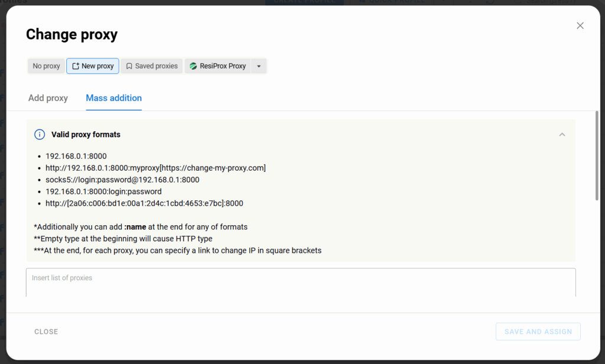This screenshot has height=364, width=605.
Task: Click the Valid proxy formats heading
Action: click(86, 134)
